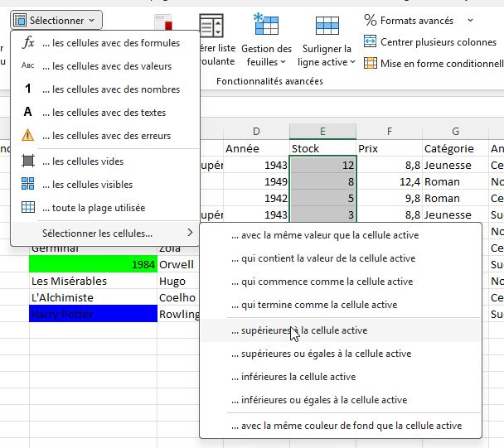Click the L'Alchimiste cell
Screen dimensions: 504x448
(93, 297)
